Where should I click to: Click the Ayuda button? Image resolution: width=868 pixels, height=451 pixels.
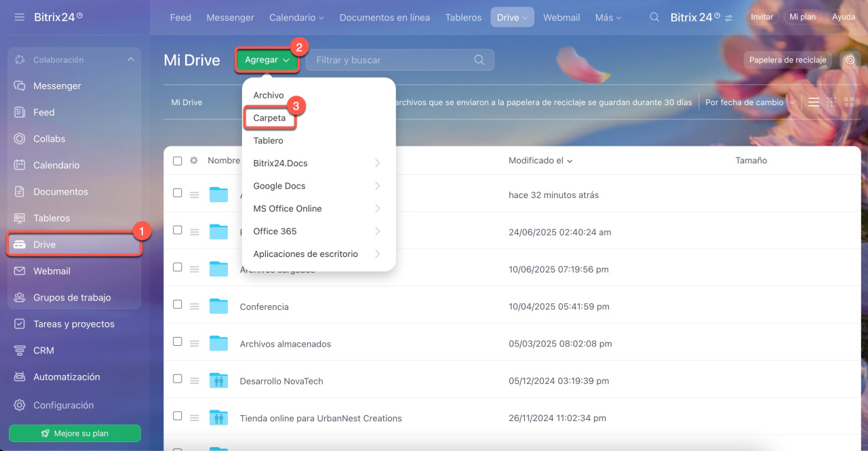click(844, 17)
